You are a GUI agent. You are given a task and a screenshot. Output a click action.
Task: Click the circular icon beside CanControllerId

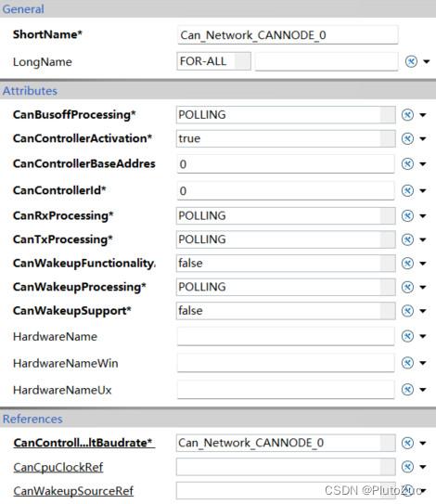407,190
